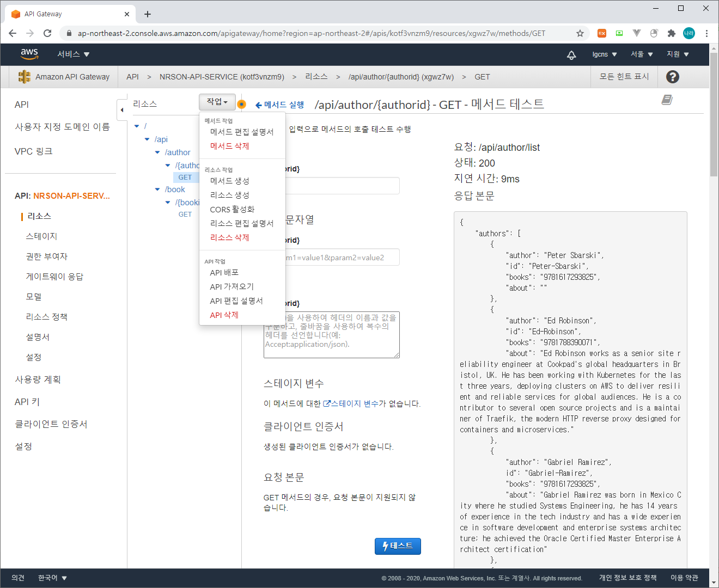Click the orange hint dot
The width and height of the screenshot is (719, 588).
tap(242, 104)
